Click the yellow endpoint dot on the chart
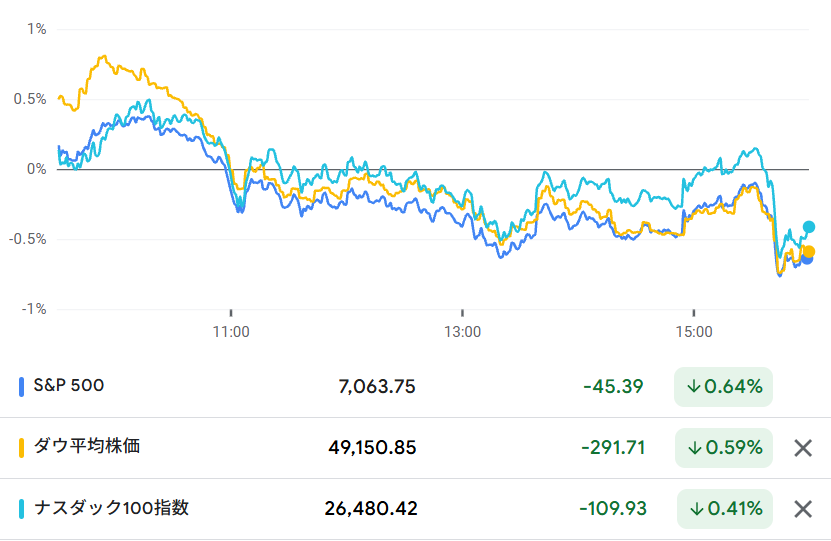The height and width of the screenshot is (541, 831). (x=809, y=252)
